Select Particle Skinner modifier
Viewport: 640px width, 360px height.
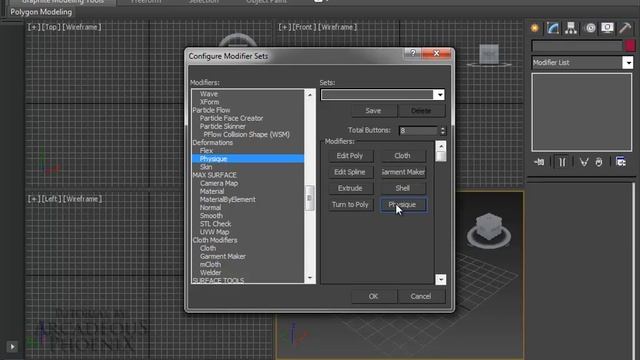click(x=223, y=127)
